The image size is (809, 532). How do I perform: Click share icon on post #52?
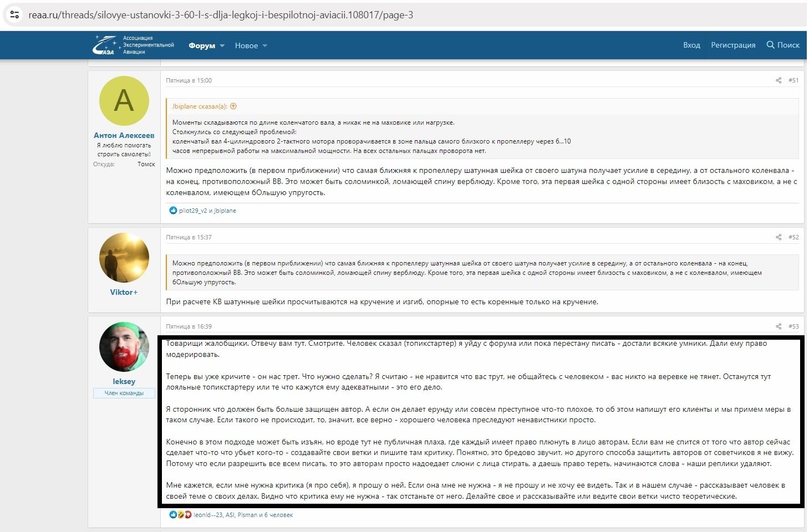click(x=779, y=237)
